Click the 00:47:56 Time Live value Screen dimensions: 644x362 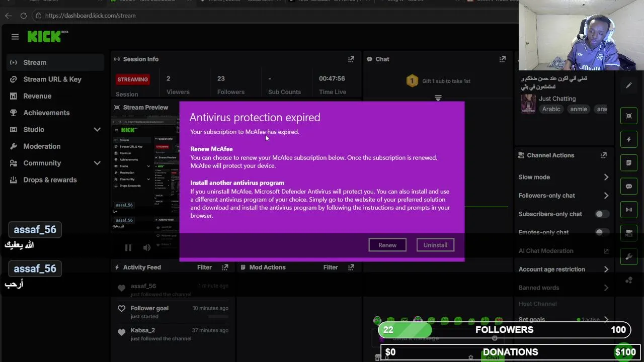tap(332, 79)
